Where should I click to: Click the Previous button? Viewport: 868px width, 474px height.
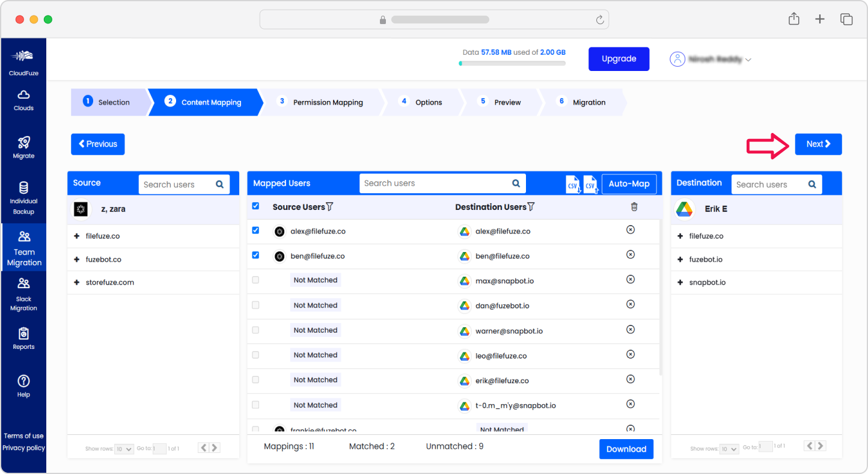pyautogui.click(x=98, y=144)
